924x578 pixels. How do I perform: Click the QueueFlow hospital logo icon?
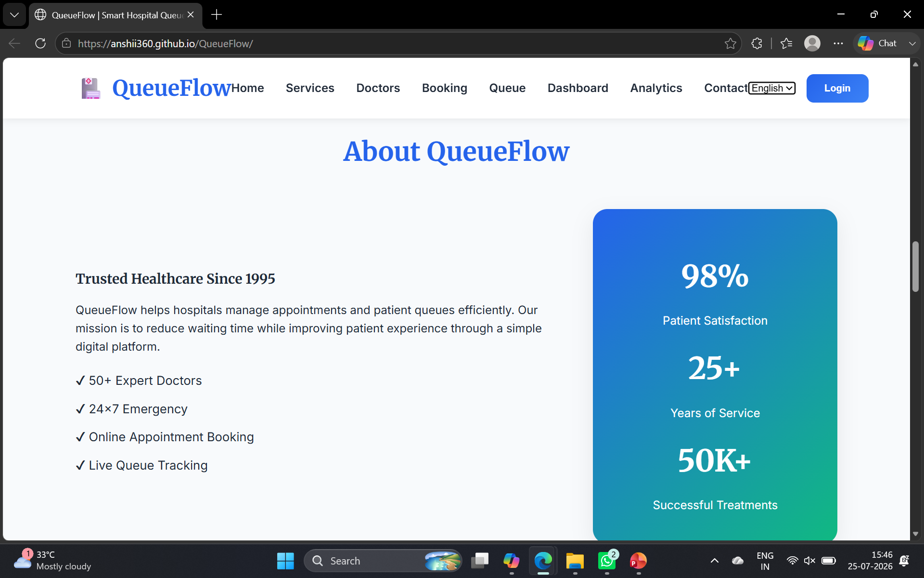pyautogui.click(x=90, y=88)
